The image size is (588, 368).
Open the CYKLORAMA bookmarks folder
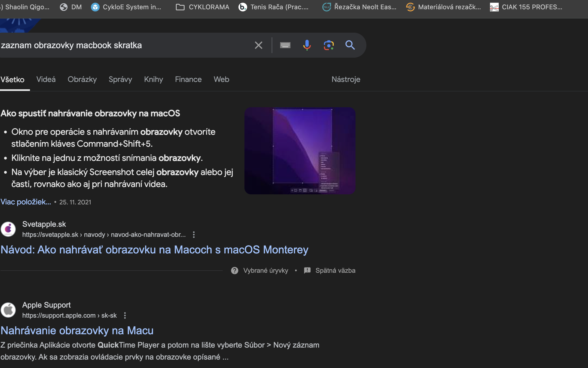203,7
